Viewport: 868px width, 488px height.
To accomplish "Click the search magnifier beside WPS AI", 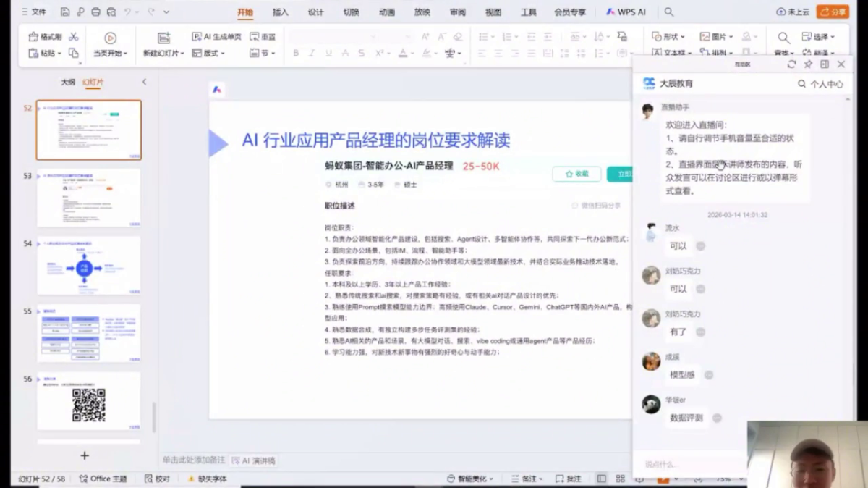I will coord(669,12).
